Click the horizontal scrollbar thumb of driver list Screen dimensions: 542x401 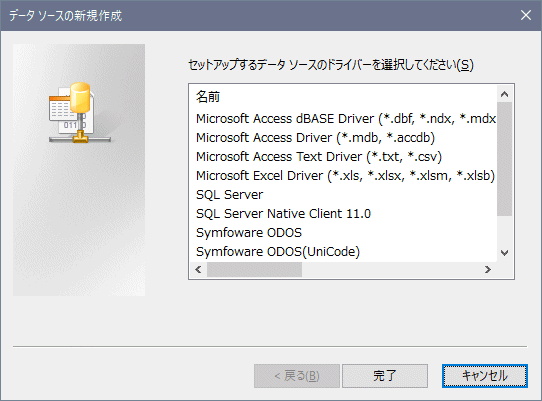point(254,269)
